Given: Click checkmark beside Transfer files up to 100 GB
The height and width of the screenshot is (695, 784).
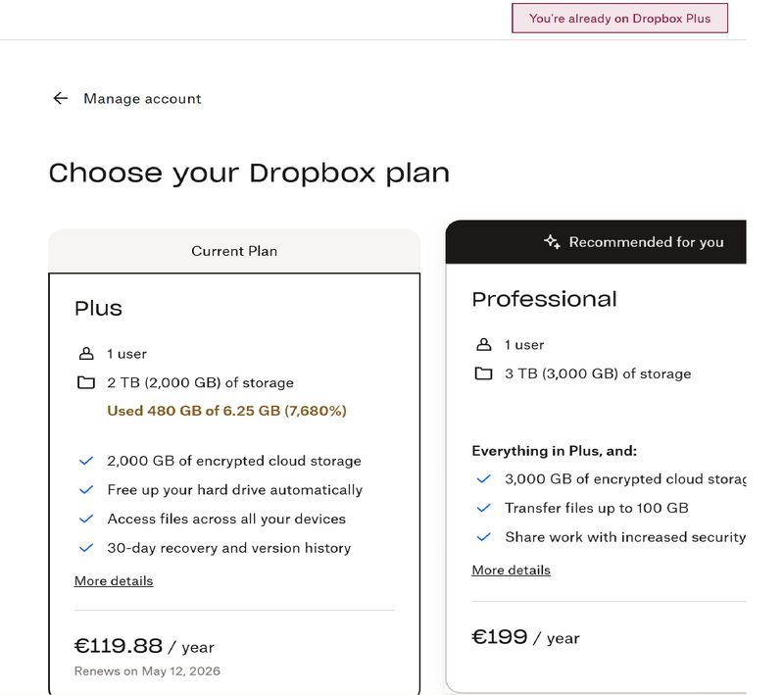Looking at the screenshot, I should coord(483,508).
